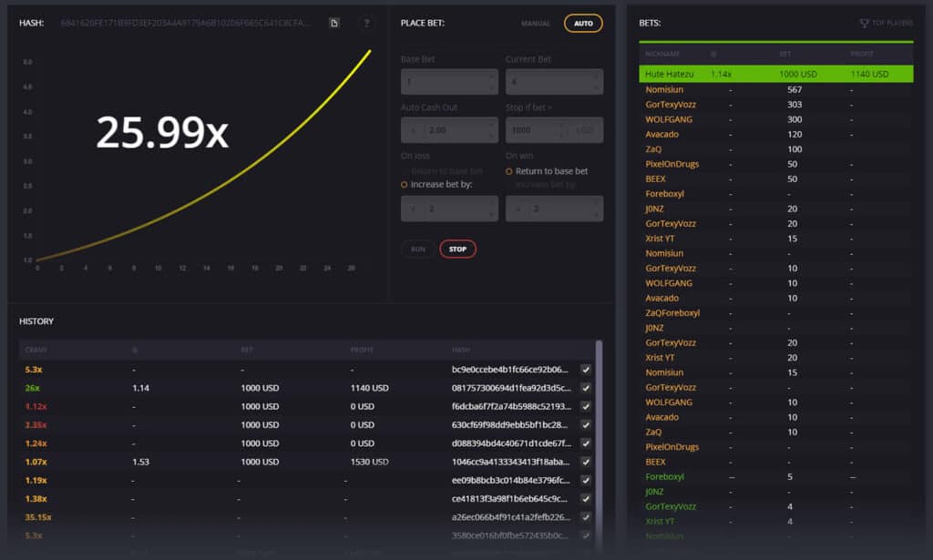Switch to the Manual betting tab

(x=536, y=24)
